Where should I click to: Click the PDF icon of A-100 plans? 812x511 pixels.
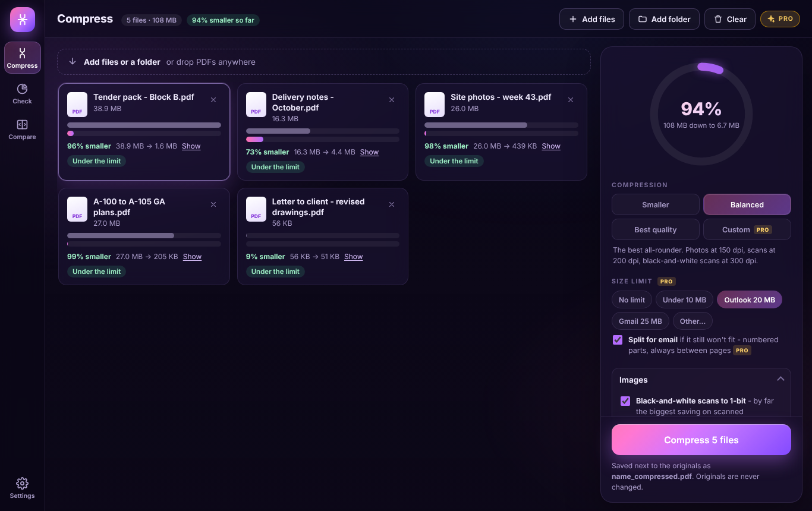click(x=77, y=209)
